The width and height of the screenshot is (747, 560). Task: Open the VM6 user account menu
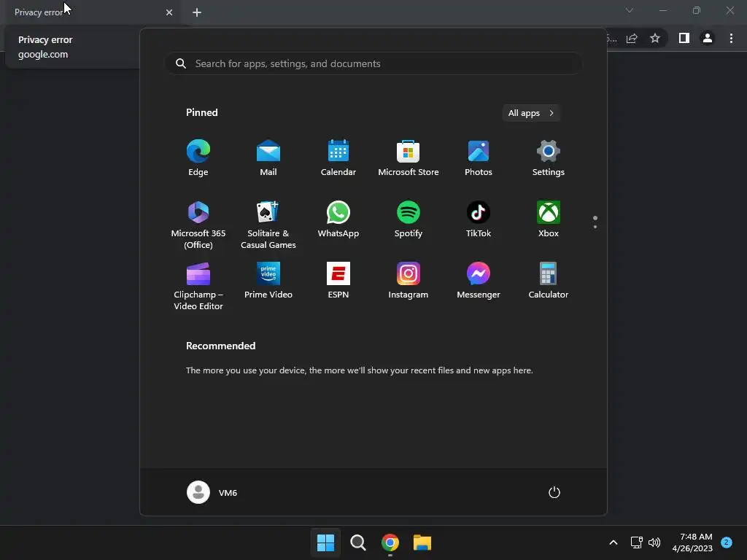tap(212, 492)
